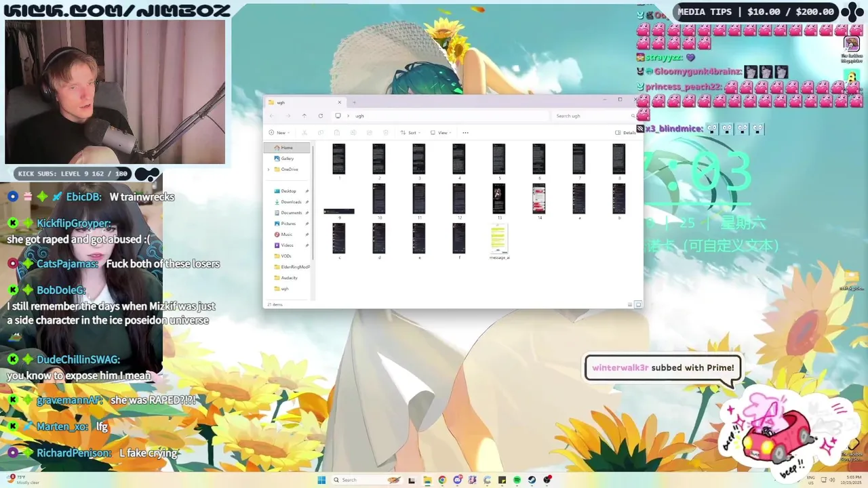Select the image thumbnail named f
The image size is (868, 488).
pyautogui.click(x=459, y=240)
